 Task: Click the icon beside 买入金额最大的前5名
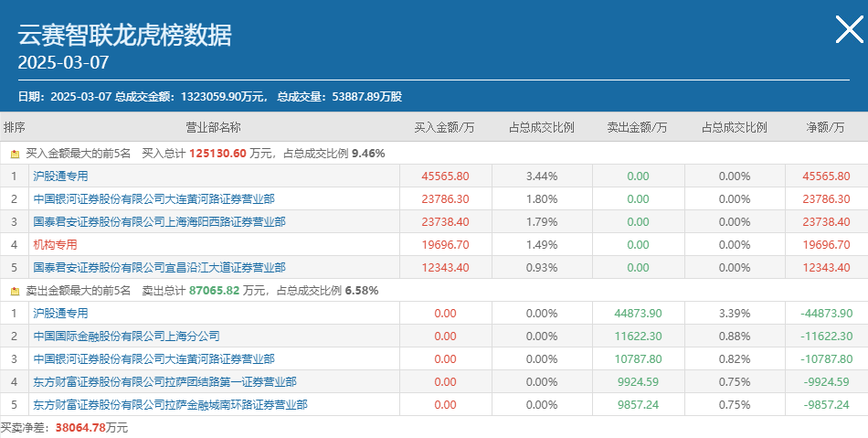point(15,154)
